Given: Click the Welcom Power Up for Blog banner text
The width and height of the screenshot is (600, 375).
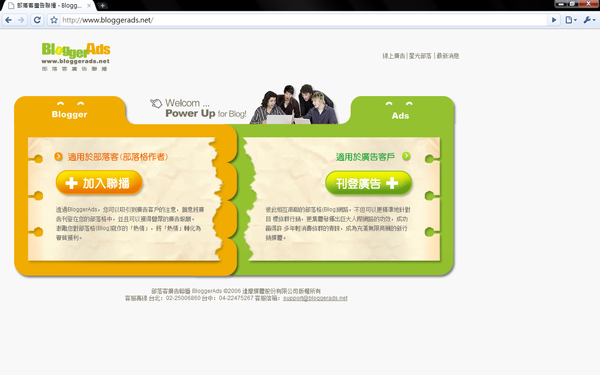Looking at the screenshot, I should point(206,108).
